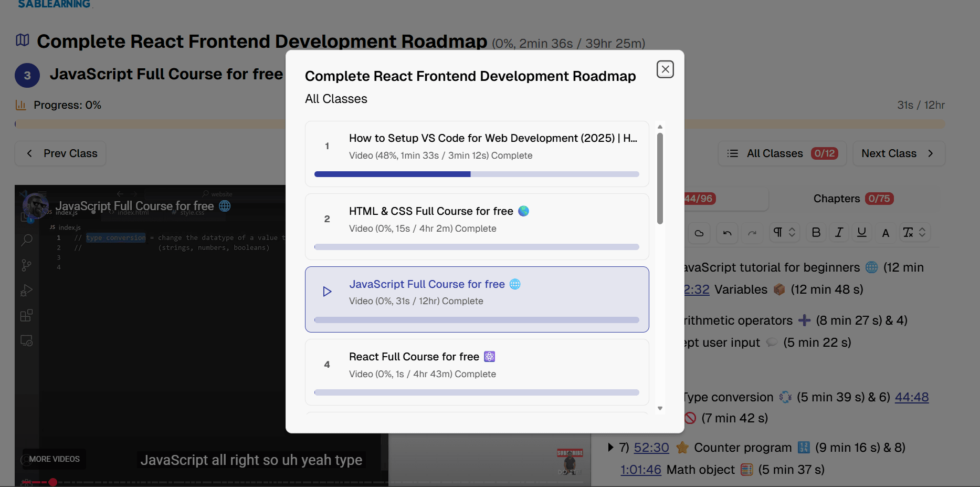This screenshot has width=980, height=487.
Task: Click the video progress scrubber handle
Action: point(53,482)
